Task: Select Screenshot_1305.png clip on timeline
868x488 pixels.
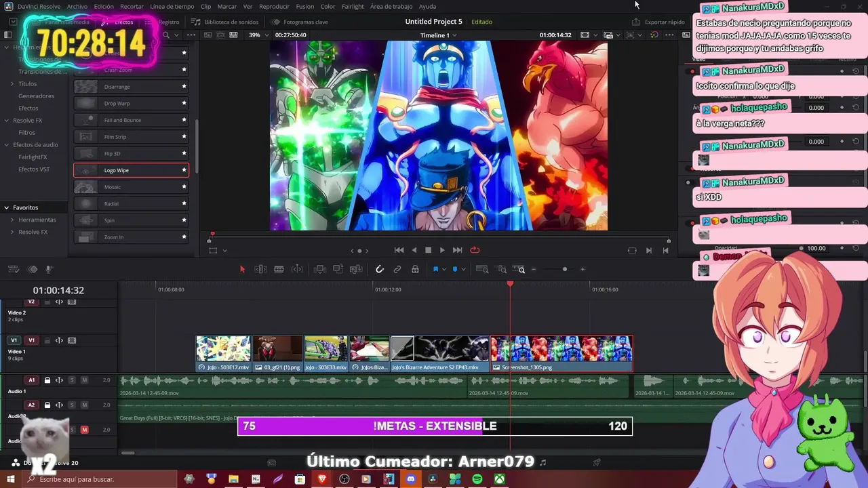Action: pos(561,354)
